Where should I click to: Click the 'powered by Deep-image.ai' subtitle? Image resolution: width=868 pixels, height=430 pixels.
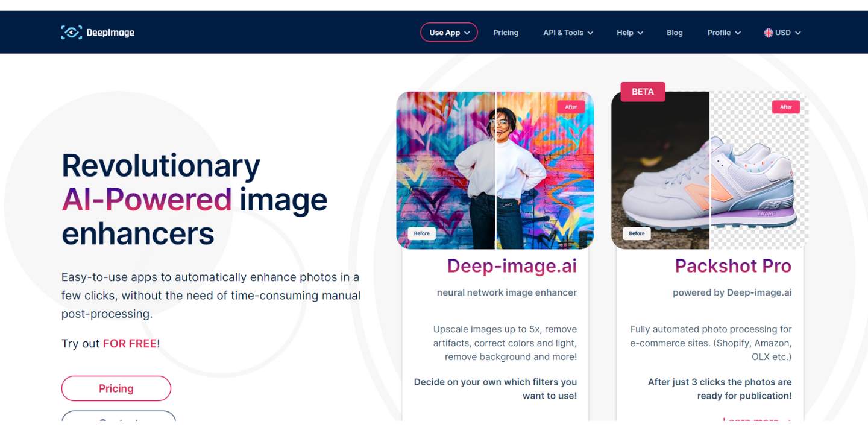click(732, 292)
